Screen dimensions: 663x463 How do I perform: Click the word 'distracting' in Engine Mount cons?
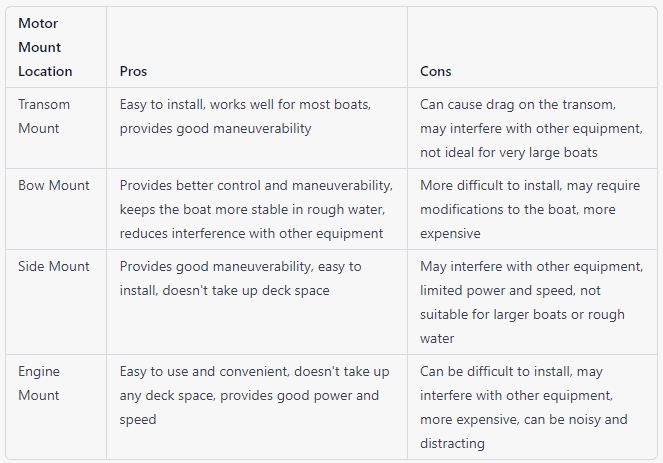[452, 443]
